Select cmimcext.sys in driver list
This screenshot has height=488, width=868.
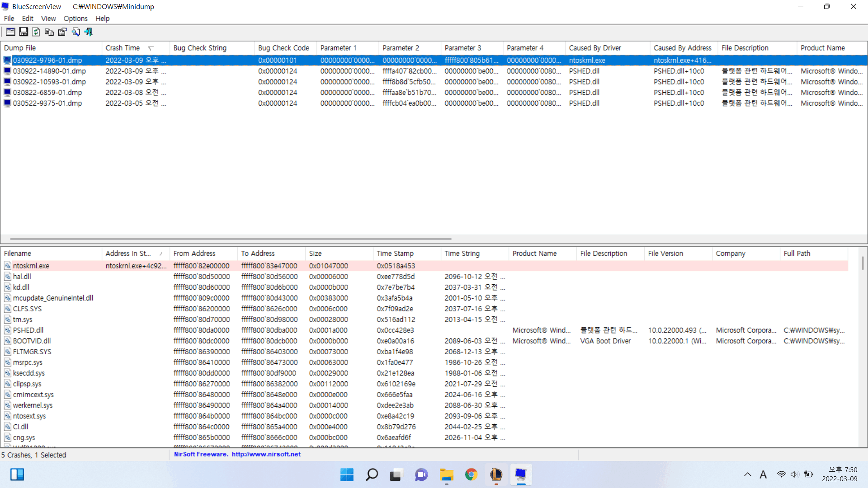click(33, 395)
